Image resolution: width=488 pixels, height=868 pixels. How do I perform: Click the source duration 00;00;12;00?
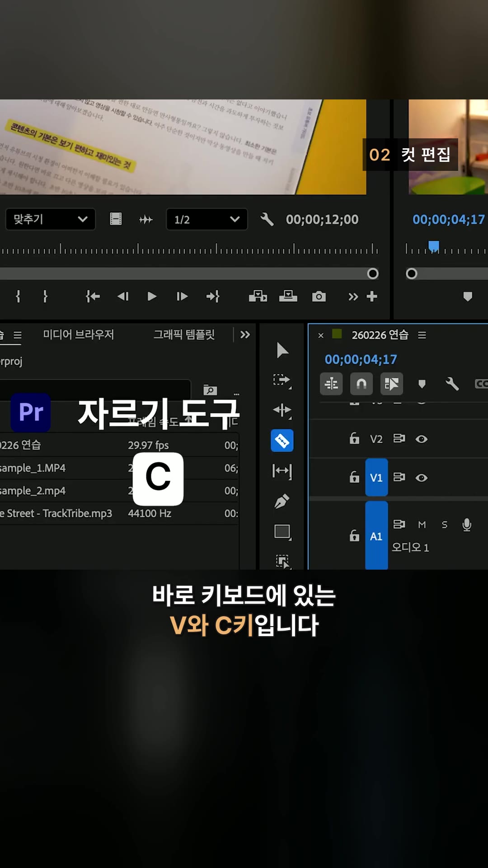coord(322,219)
